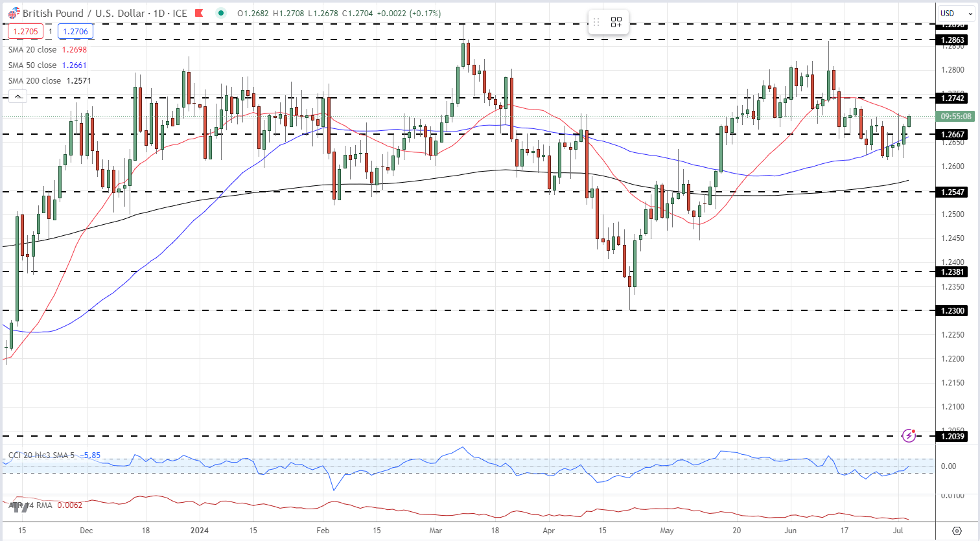The height and width of the screenshot is (541, 980).
Task: Click the 1.2200 price scale label
Action: coord(952,359)
